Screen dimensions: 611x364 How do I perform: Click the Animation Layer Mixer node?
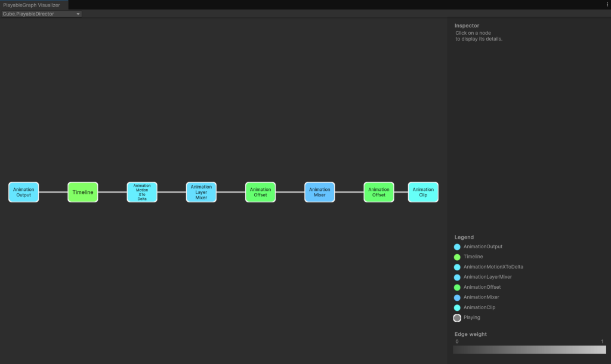tap(201, 192)
